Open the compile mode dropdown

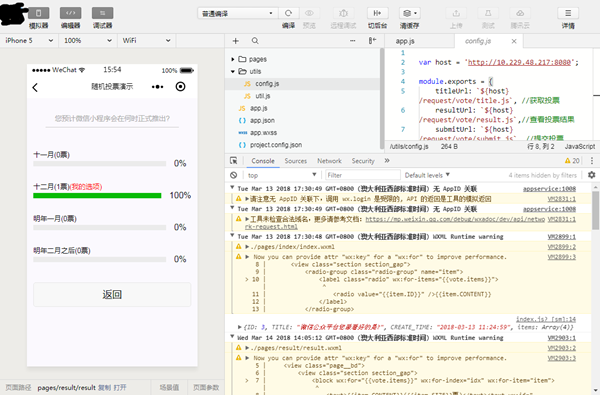(237, 13)
